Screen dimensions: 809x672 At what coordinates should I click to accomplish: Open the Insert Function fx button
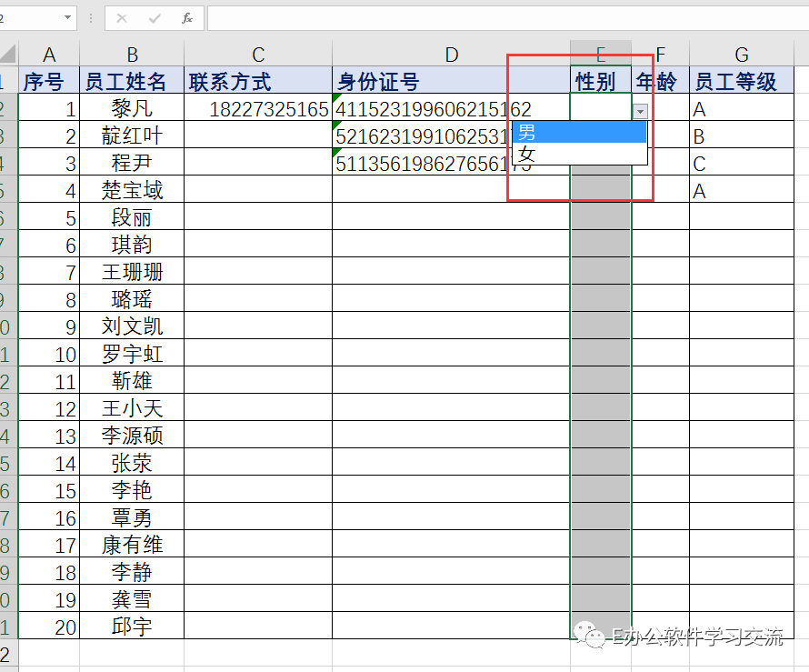[186, 18]
